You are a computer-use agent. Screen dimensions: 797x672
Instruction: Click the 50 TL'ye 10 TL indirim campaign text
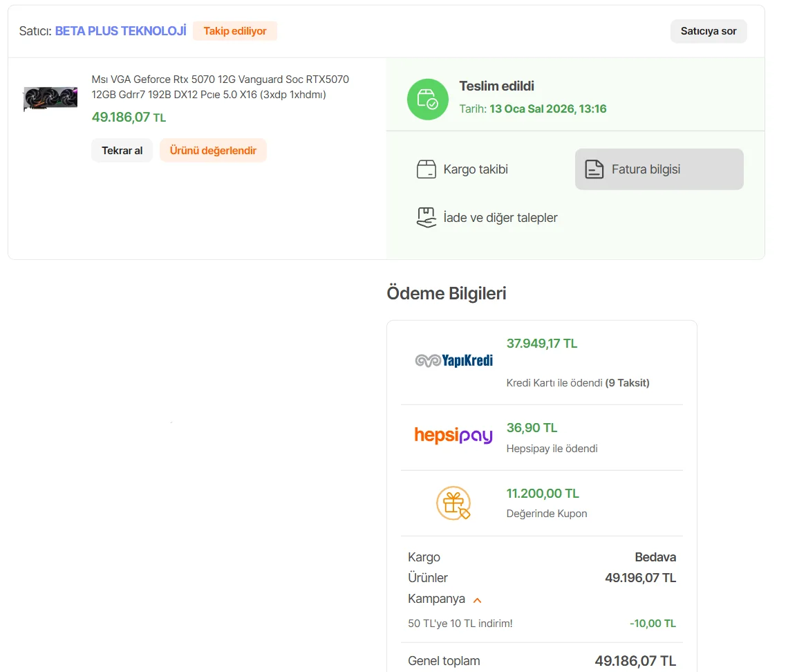click(x=460, y=624)
